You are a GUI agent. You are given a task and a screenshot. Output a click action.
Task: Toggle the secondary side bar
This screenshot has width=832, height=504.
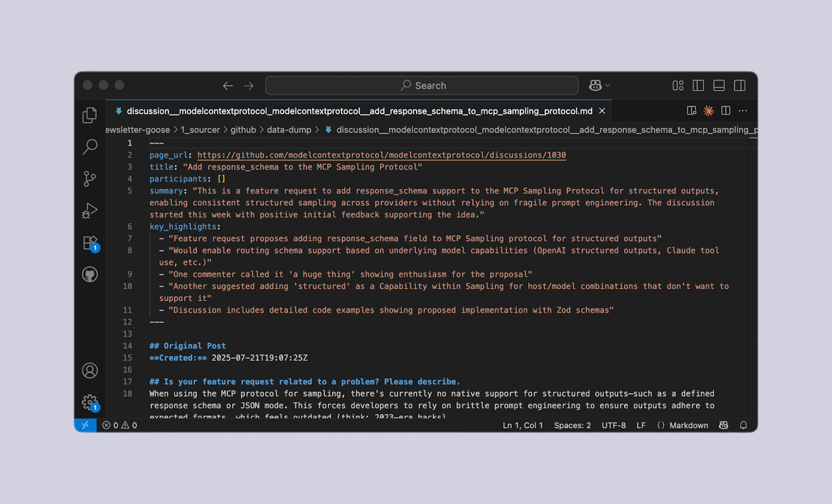(739, 85)
